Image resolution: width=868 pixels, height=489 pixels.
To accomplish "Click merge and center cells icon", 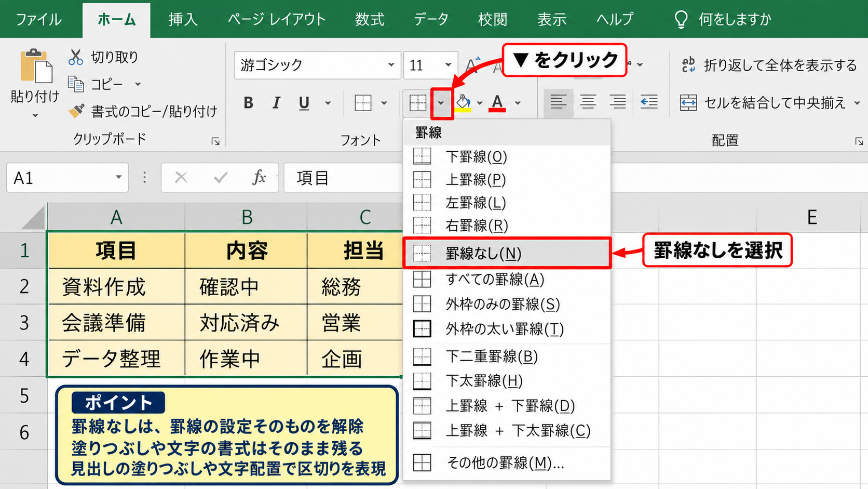I will tap(688, 103).
